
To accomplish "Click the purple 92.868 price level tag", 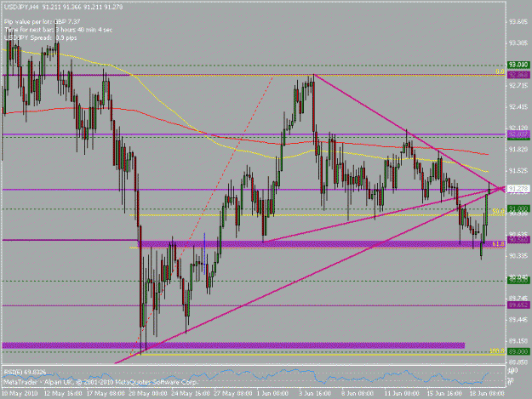I will click(x=518, y=75).
